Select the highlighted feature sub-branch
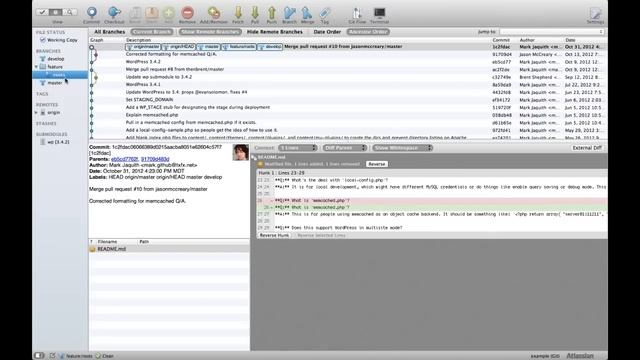640x360 pixels. [x=60, y=75]
